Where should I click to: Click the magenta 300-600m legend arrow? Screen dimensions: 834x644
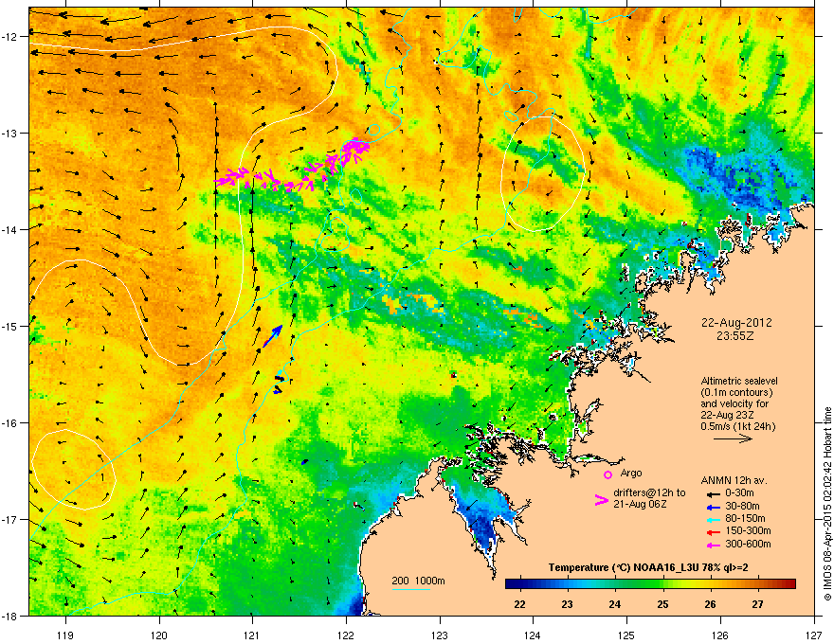713,545
